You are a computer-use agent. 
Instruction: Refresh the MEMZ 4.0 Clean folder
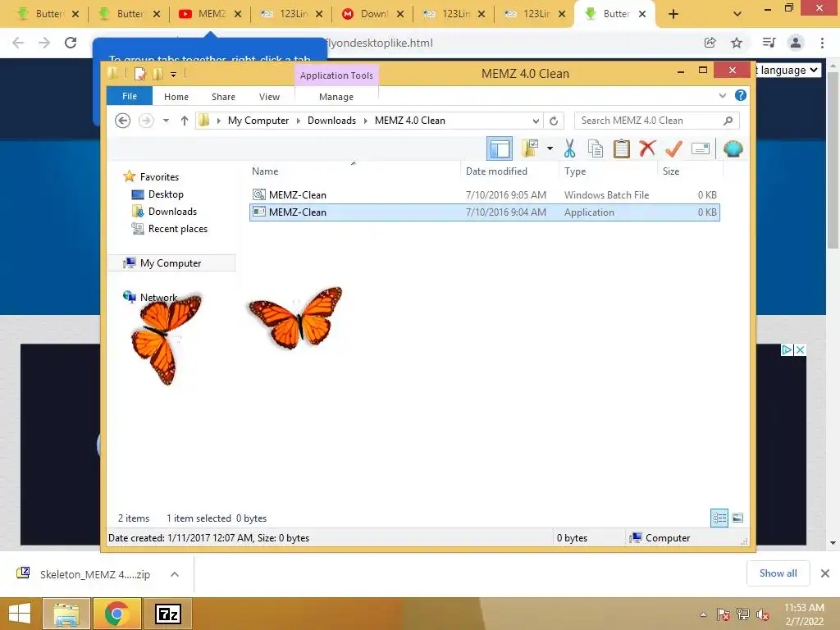pos(554,121)
